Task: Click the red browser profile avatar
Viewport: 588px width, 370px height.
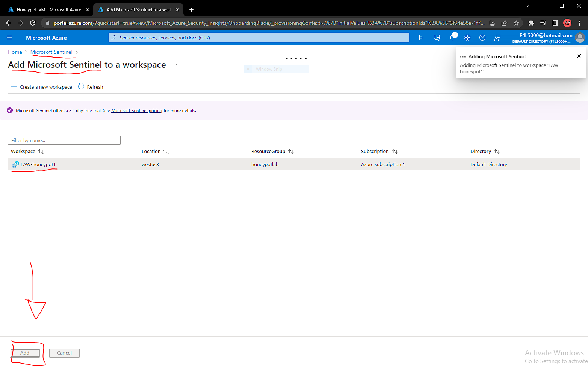Action: (x=567, y=23)
